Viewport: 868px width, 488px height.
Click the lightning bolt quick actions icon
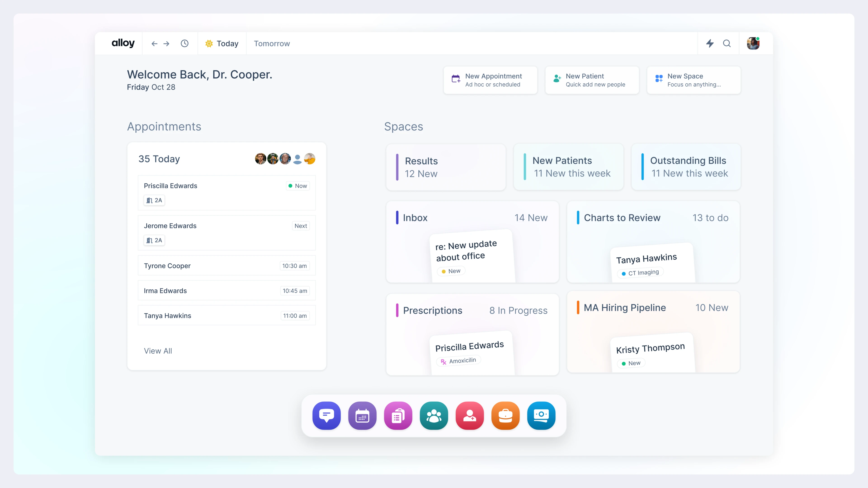pos(710,43)
